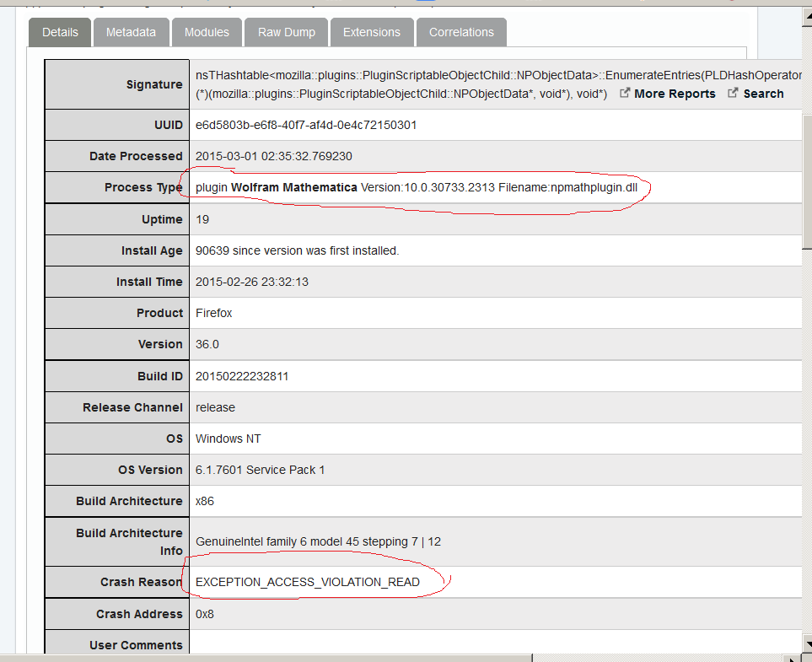This screenshot has height=662, width=812.
Task: Click the product value Firefox
Action: (214, 313)
